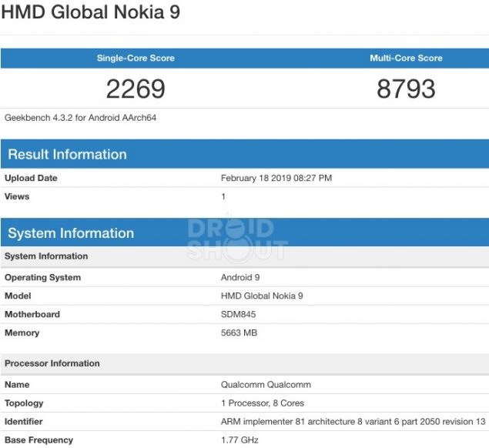The image size is (489, 448).
Task: Select the single-core value 2269
Action: coord(136,89)
